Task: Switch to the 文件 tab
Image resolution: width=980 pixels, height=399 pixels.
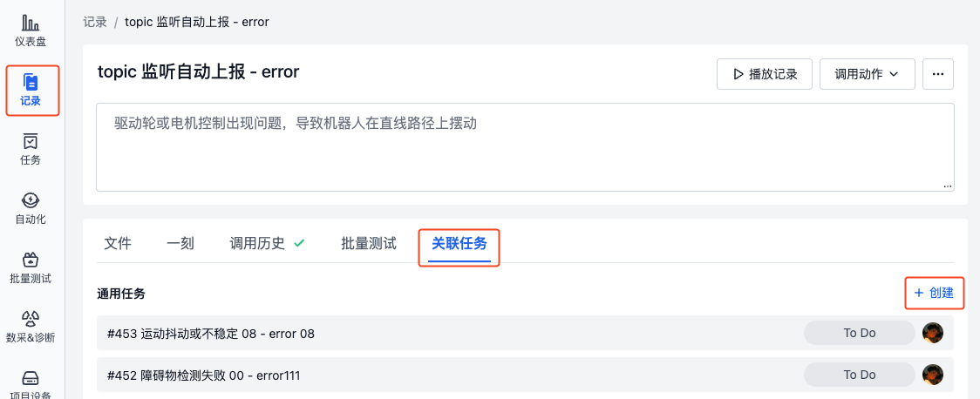Action: pyautogui.click(x=118, y=244)
